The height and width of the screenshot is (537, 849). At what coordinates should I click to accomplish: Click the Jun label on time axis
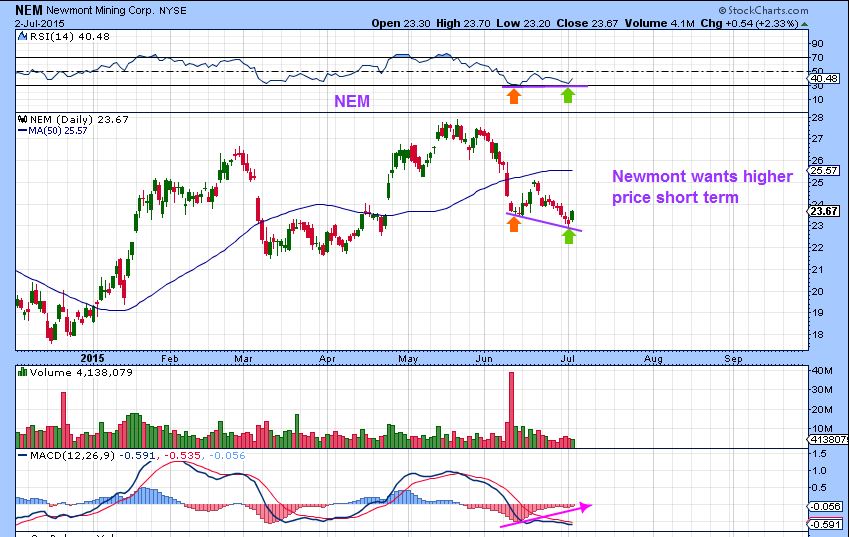coord(484,358)
